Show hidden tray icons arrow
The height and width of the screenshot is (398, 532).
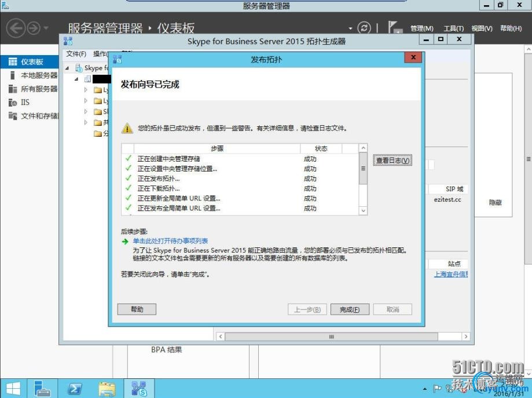425,389
